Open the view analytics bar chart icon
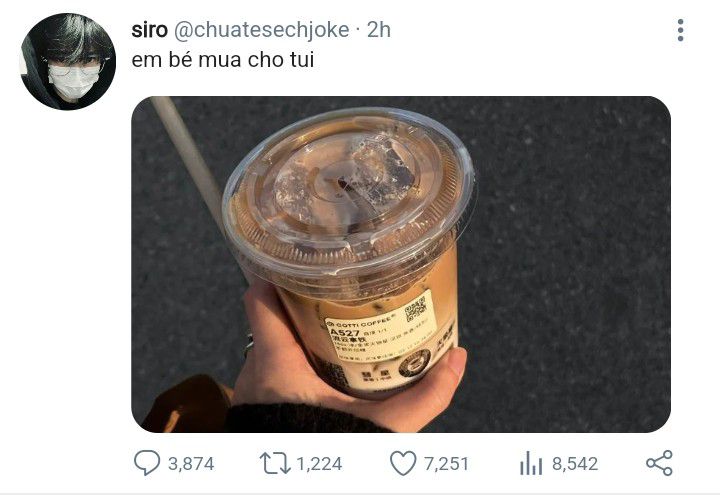720x497 pixels. coord(531,463)
